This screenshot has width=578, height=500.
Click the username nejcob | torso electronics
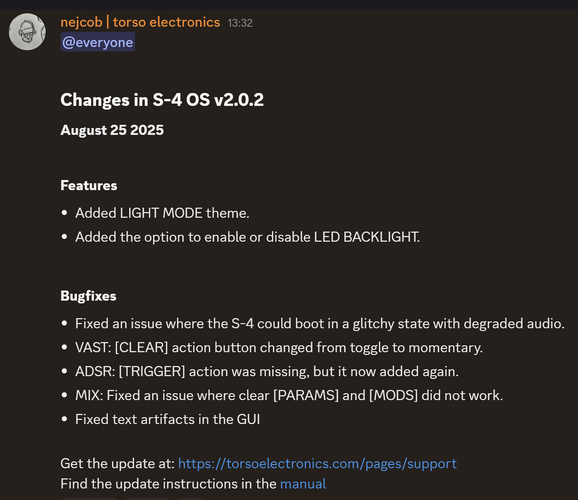coord(140,22)
